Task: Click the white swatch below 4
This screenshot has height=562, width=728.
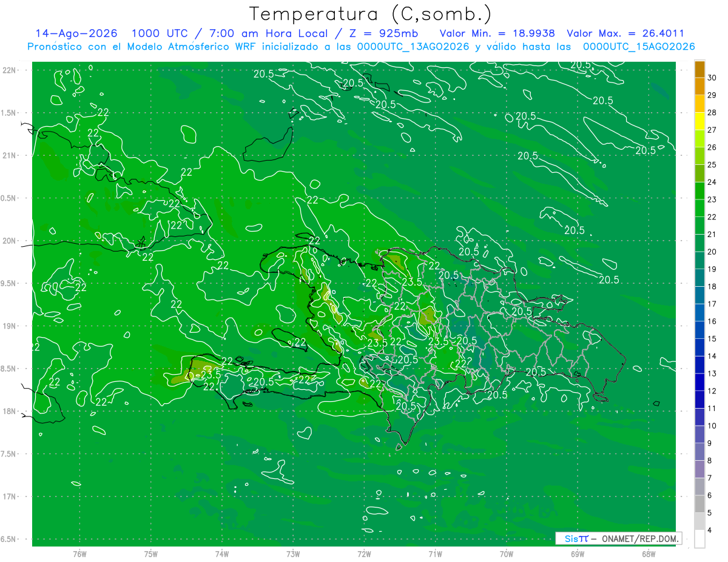Action: point(699,539)
